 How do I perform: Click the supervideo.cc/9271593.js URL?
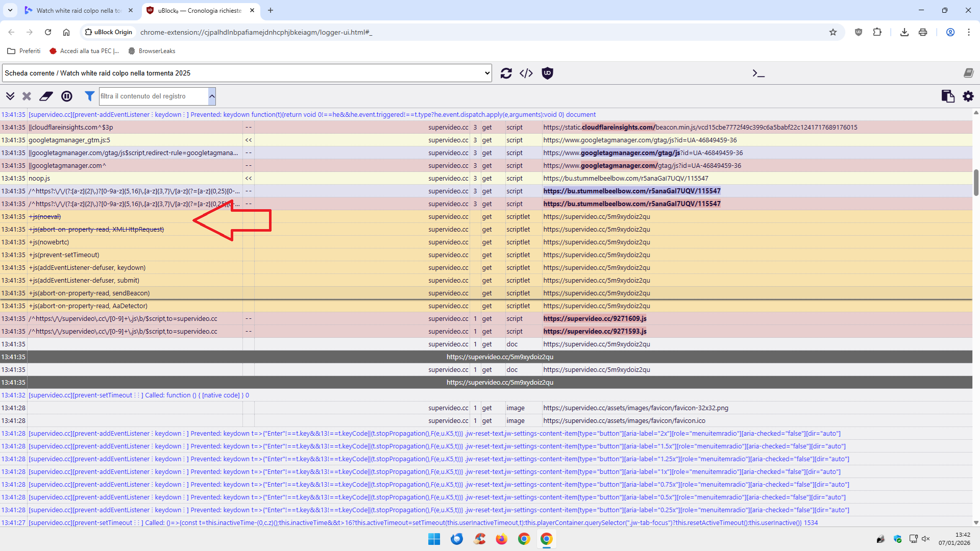(x=595, y=332)
